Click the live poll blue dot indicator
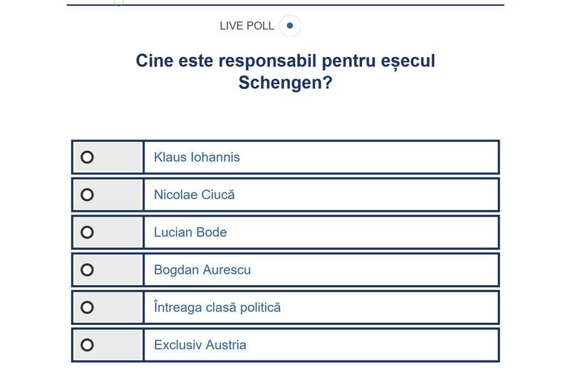Screen dimensions: 570x392 pos(289,26)
